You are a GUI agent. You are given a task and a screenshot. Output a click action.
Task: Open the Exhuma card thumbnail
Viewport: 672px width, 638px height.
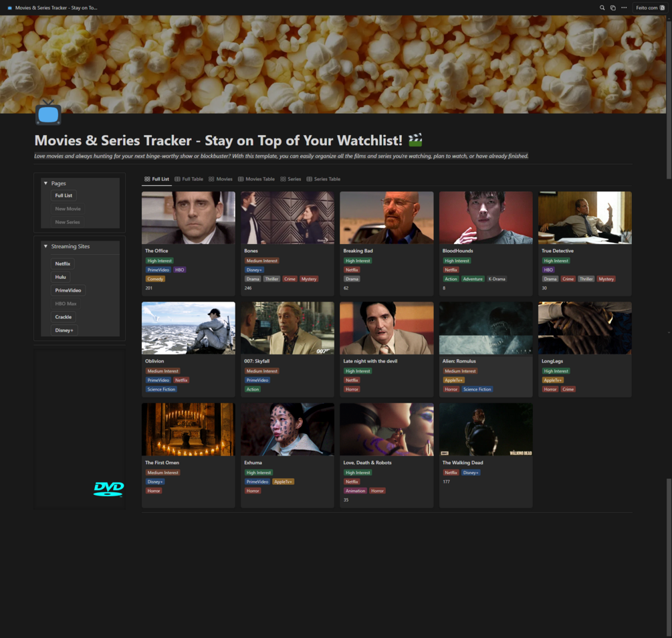[287, 429]
